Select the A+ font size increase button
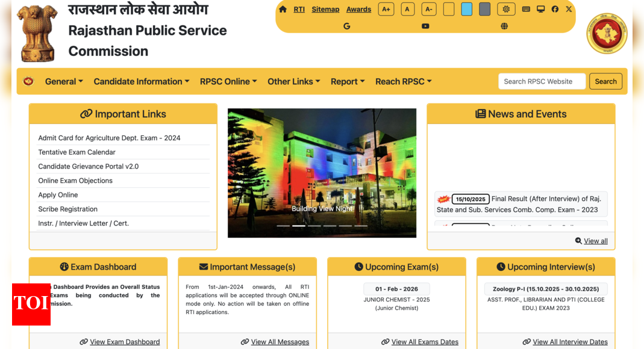 [x=386, y=9]
